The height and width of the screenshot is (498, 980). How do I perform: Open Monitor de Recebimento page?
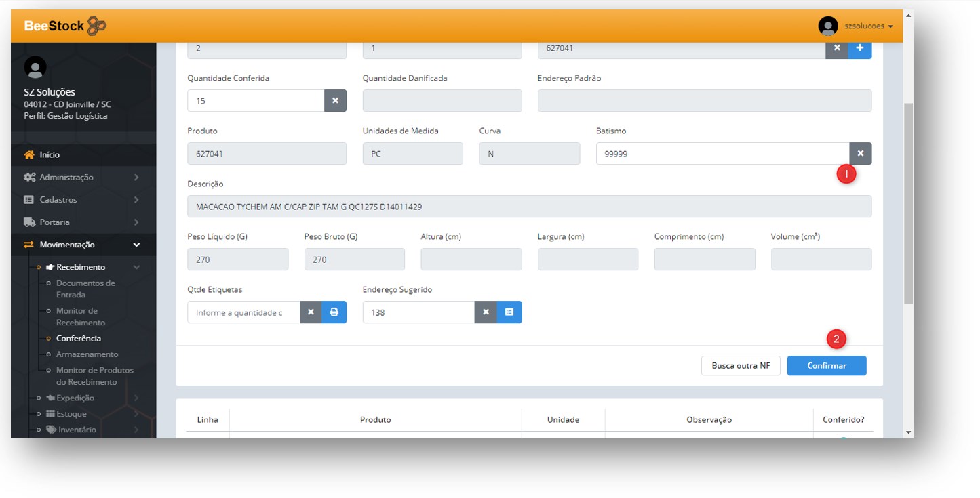point(81,316)
